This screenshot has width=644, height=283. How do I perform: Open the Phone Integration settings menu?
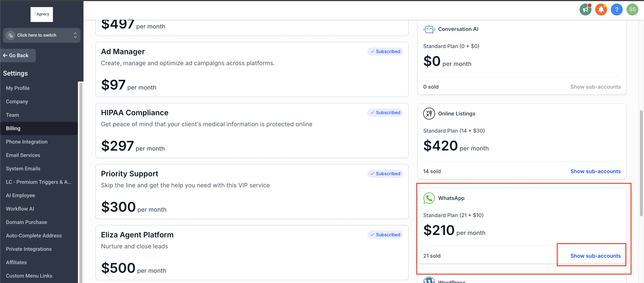point(26,142)
